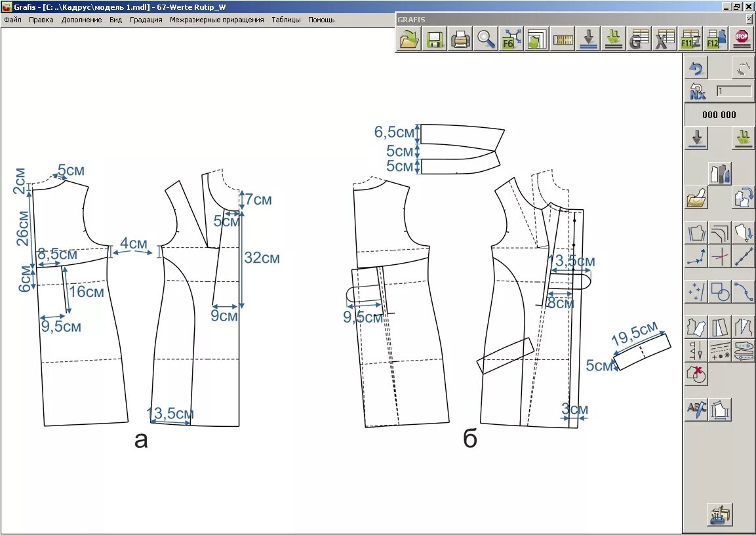This screenshot has width=756, height=535.
Task: Select the rounded corner curve tool
Action: [x=720, y=233]
